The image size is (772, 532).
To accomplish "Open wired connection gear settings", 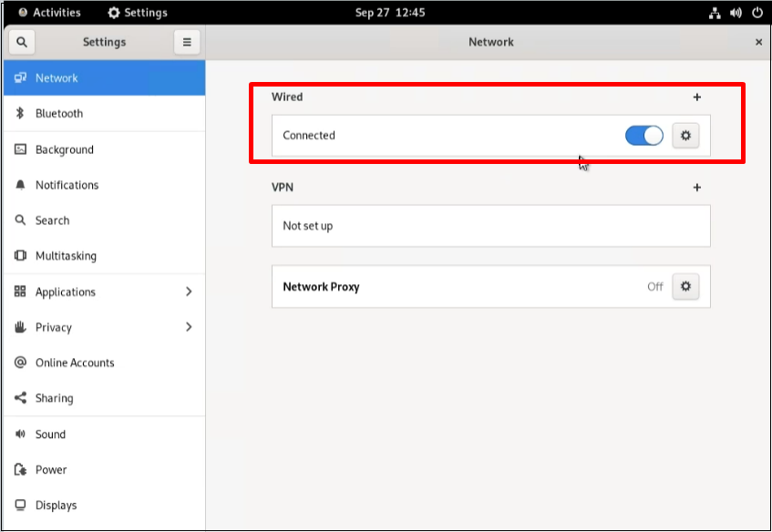I will click(685, 136).
